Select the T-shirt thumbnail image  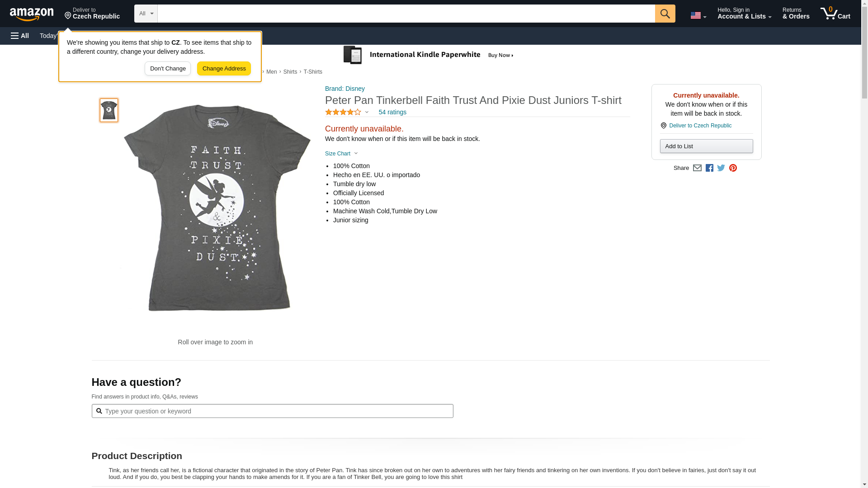pyautogui.click(x=109, y=110)
